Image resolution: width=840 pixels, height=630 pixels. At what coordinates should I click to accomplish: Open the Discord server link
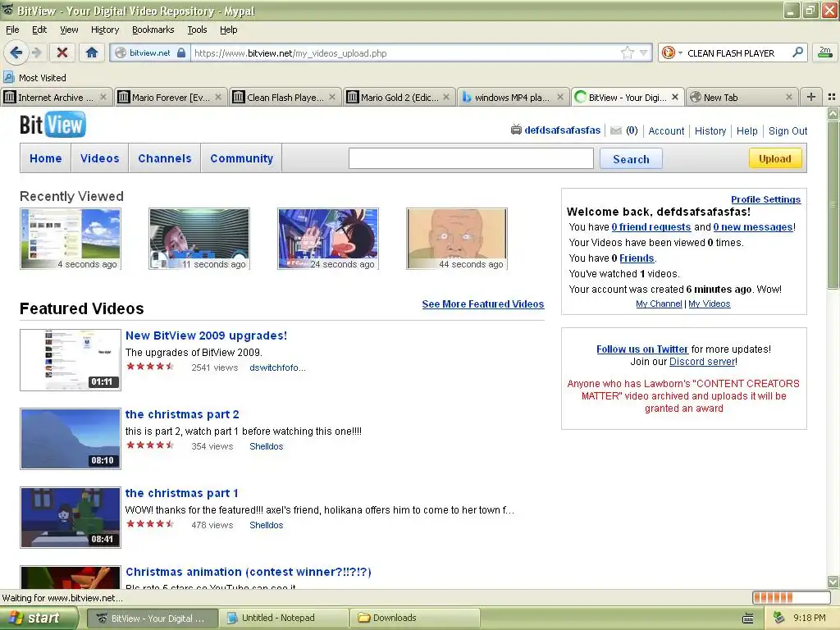pos(702,361)
